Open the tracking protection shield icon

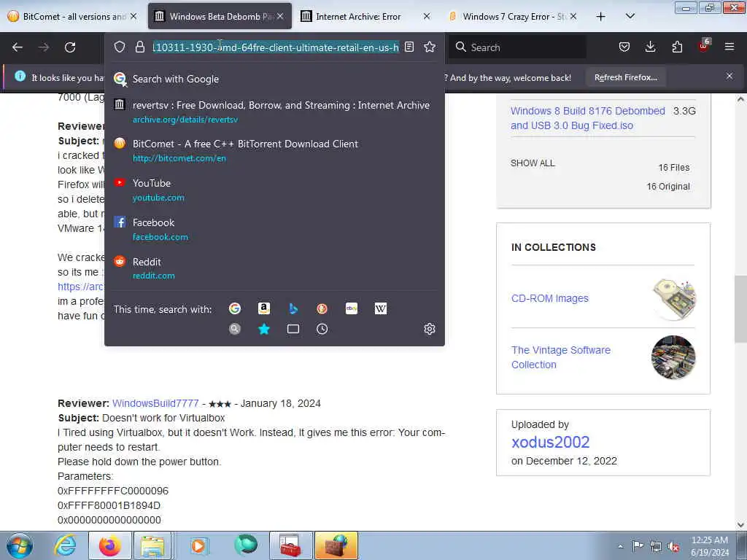click(x=120, y=47)
